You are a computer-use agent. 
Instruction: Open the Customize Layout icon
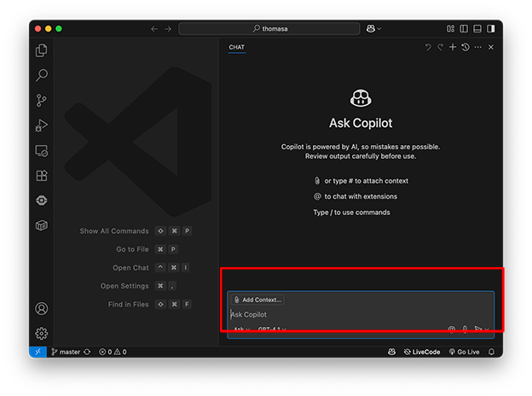[x=450, y=29]
